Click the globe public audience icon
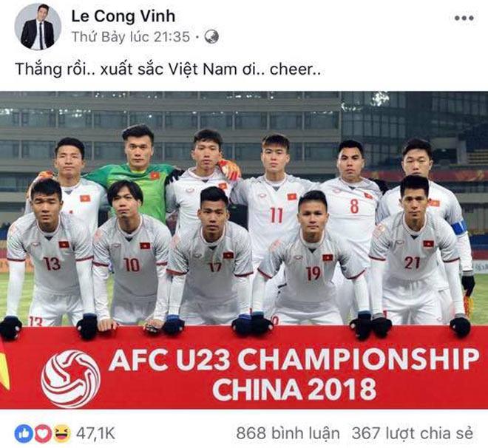This screenshot has height=448, width=488. pyautogui.click(x=211, y=37)
